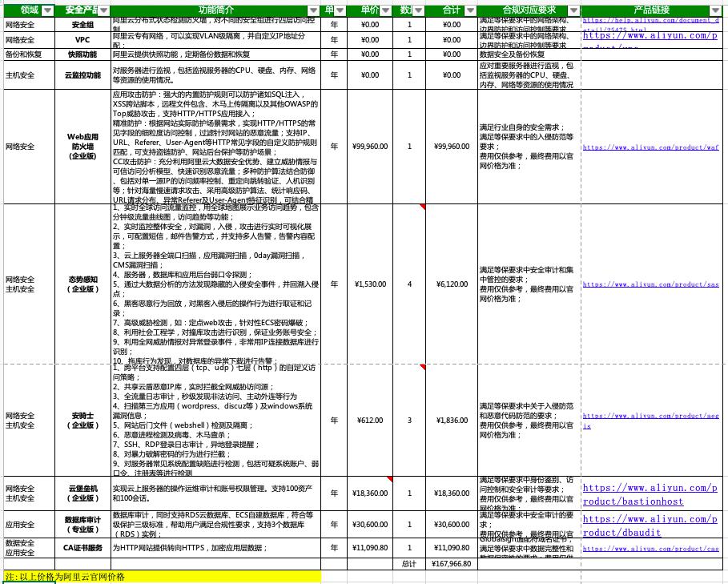Open the aliyun.com/product/waf link
Screen dimensions: 728x584
pos(650,147)
